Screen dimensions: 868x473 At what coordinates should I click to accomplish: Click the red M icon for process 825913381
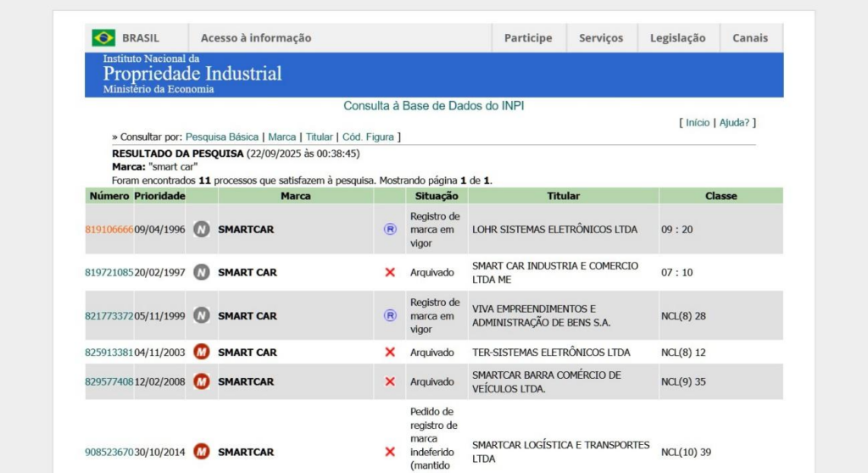pyautogui.click(x=201, y=352)
